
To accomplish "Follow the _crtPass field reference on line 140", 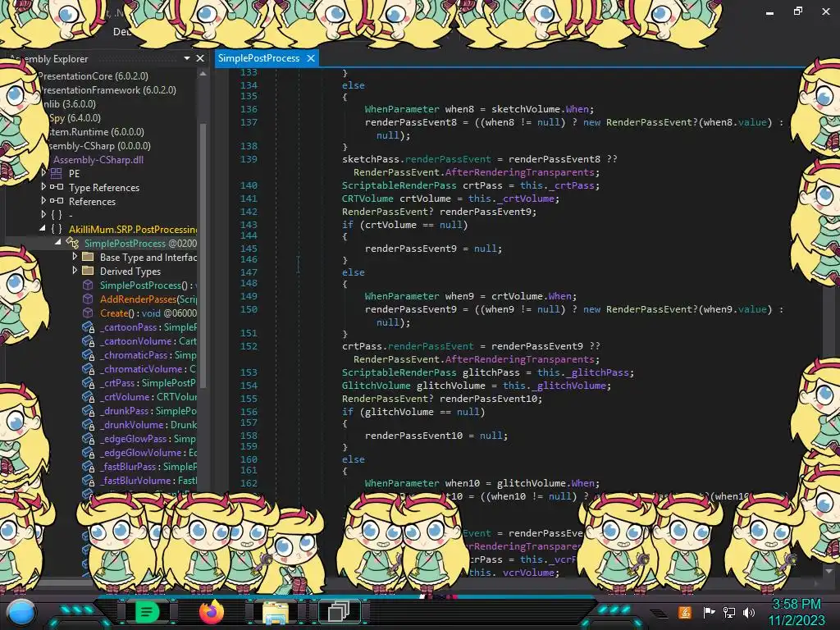I will 571,185.
